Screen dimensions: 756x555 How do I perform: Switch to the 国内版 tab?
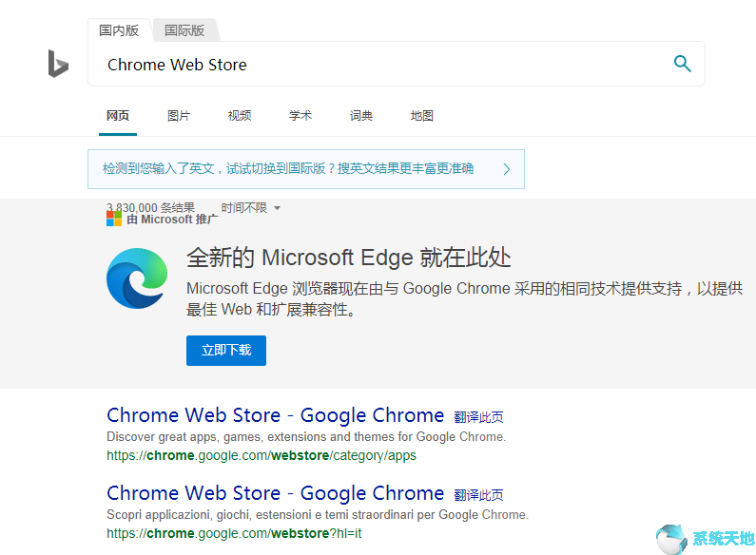click(x=119, y=30)
